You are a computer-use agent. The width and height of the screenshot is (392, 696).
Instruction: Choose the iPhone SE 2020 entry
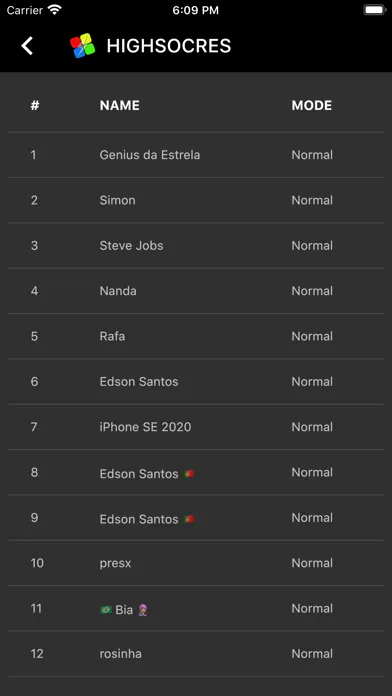[x=196, y=427]
